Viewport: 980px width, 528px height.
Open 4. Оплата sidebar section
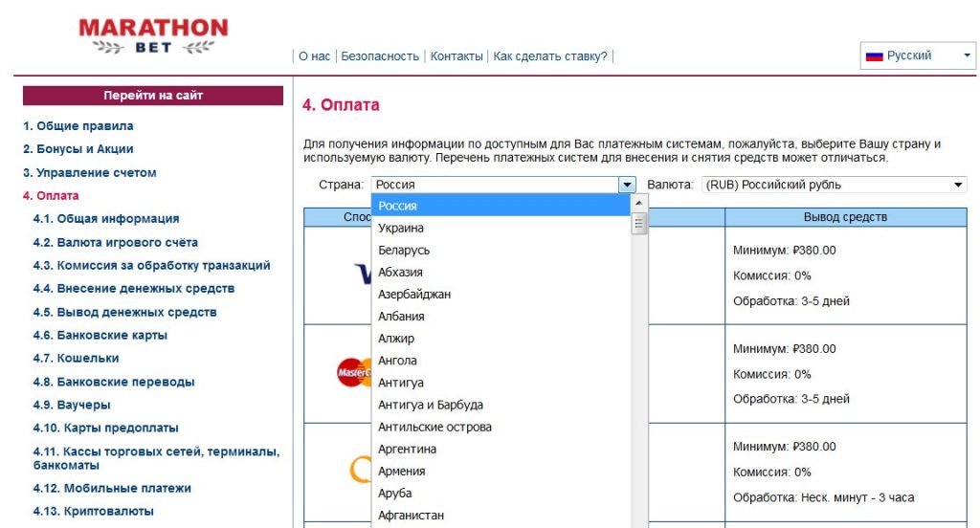pos(52,195)
